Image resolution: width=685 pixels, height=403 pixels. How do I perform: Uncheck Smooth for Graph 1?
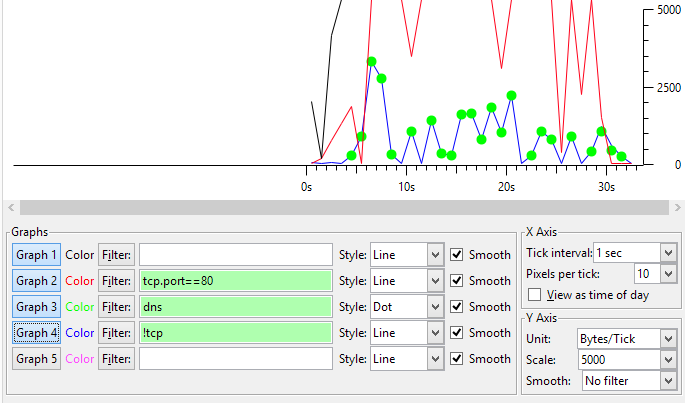pyautogui.click(x=457, y=255)
